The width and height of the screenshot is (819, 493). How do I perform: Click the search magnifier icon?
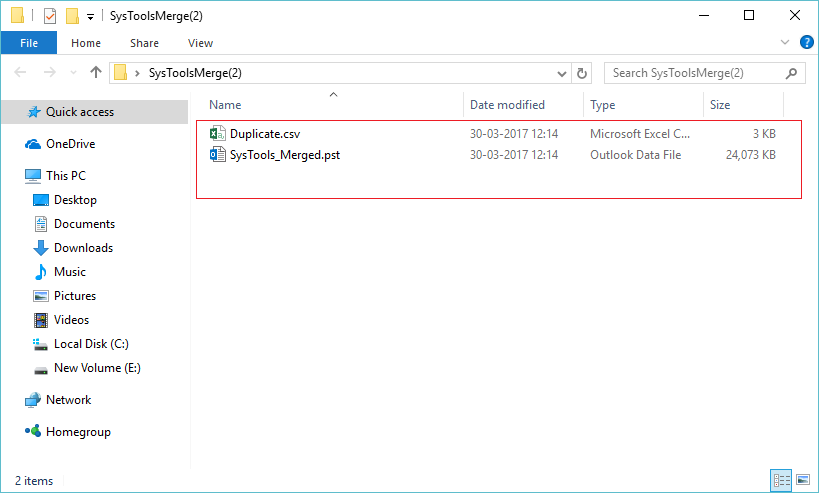[x=791, y=73]
